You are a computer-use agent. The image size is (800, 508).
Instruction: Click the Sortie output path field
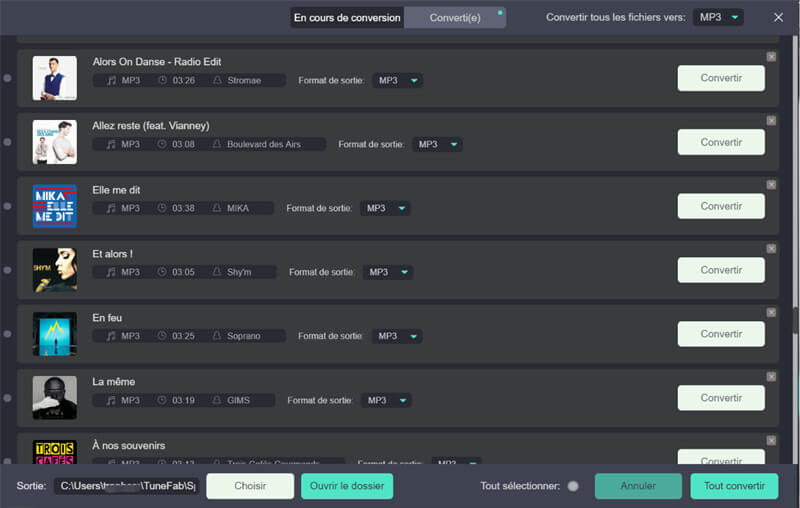126,486
